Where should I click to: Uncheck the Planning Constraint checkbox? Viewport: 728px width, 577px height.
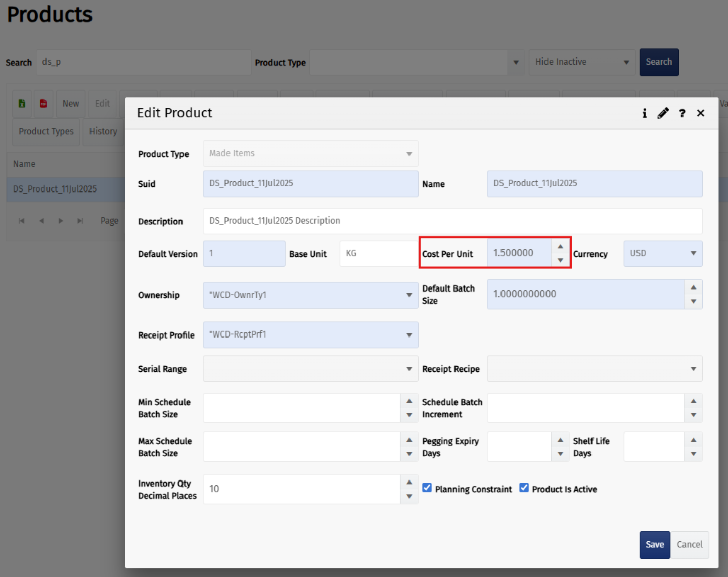pyautogui.click(x=427, y=488)
